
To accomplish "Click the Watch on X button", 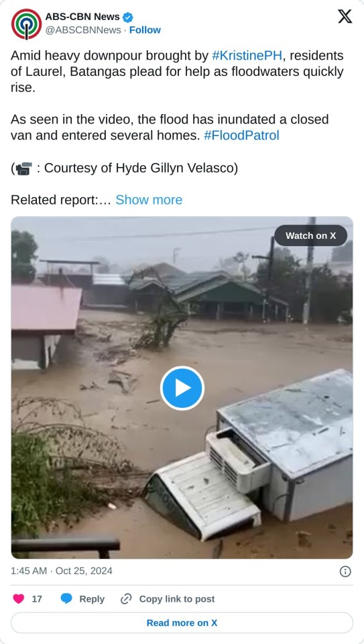I will pos(310,235).
